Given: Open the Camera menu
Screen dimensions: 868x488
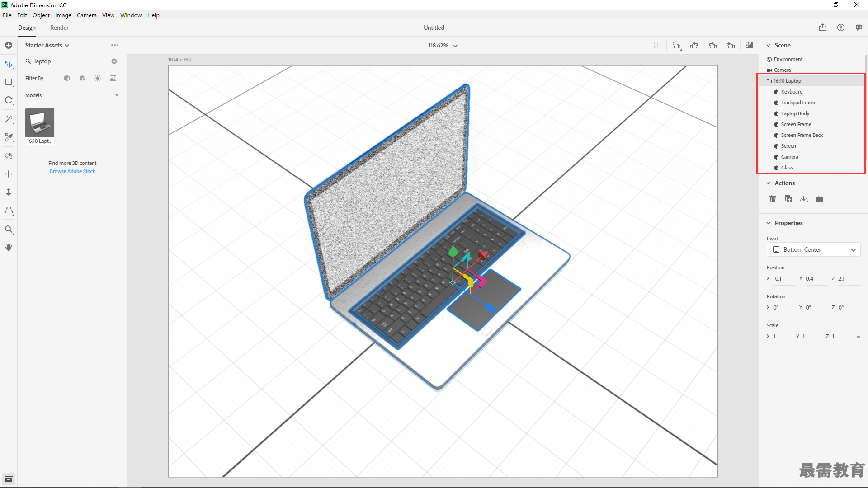Looking at the screenshot, I should click(87, 15).
